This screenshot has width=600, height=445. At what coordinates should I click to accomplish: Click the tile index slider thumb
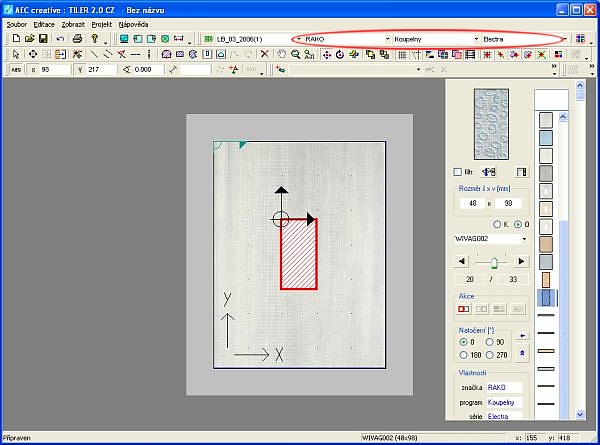pyautogui.click(x=494, y=262)
